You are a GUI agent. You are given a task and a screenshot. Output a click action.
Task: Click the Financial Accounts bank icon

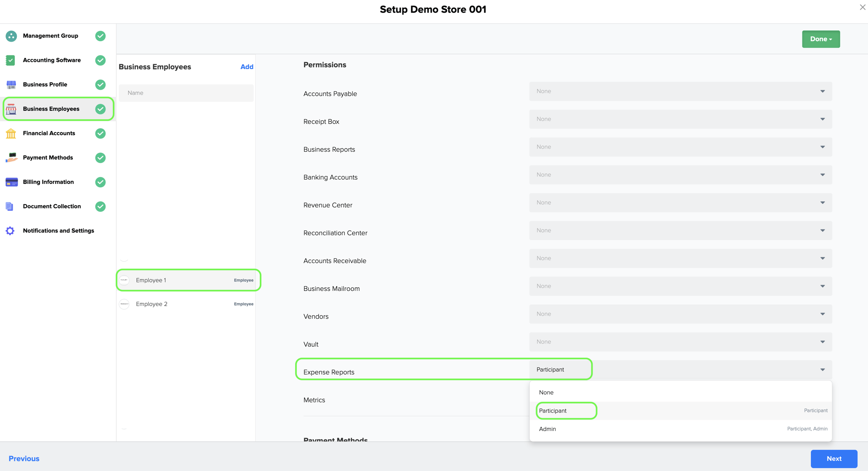tap(11, 133)
